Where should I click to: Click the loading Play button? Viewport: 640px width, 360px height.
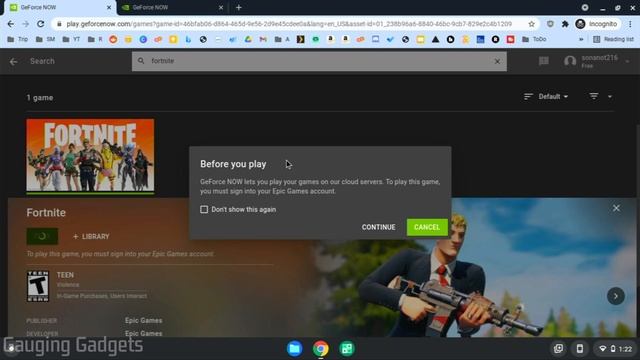tap(42, 236)
